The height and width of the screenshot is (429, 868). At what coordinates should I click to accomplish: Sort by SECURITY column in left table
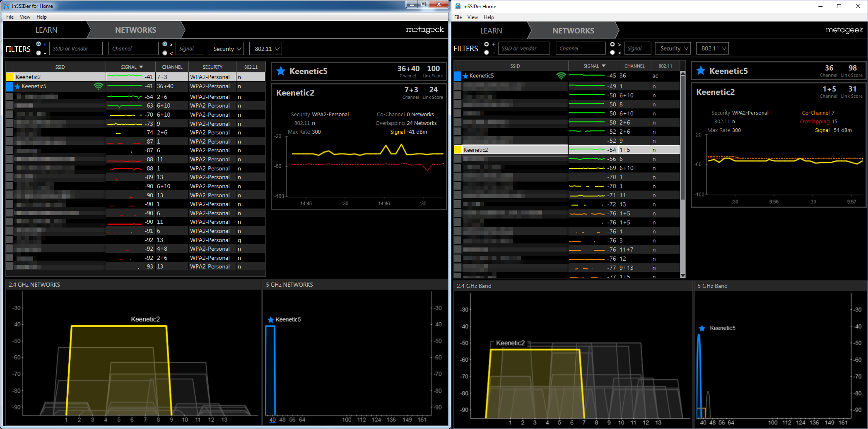point(212,67)
